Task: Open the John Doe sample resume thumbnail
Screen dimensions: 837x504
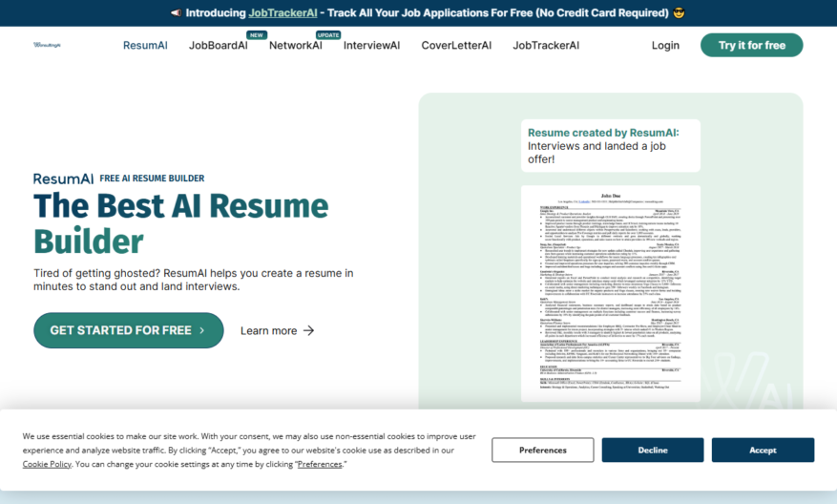Action: point(611,293)
